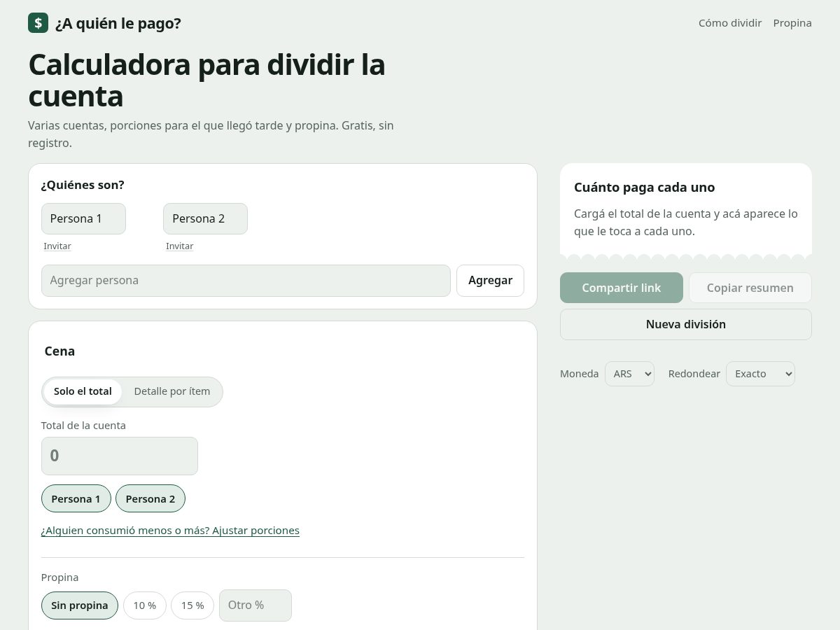Open the Moneda ARS dropdown

(x=629, y=374)
